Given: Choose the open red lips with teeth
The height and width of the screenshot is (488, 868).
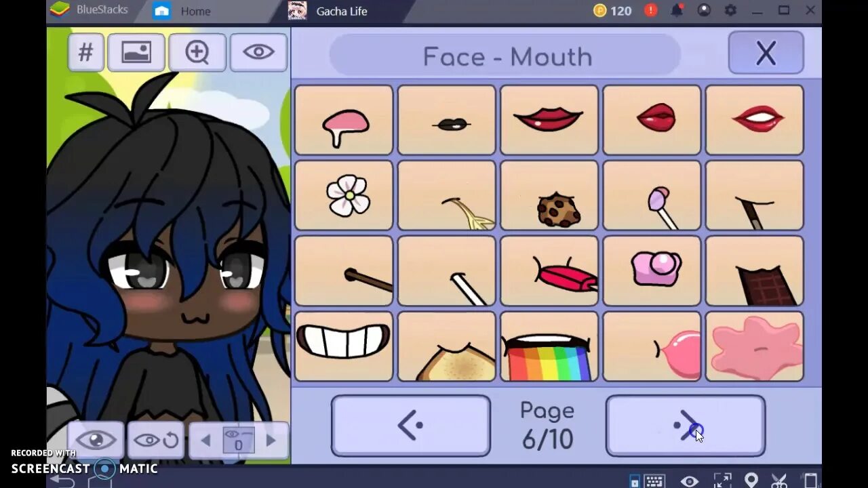Looking at the screenshot, I should (x=754, y=120).
